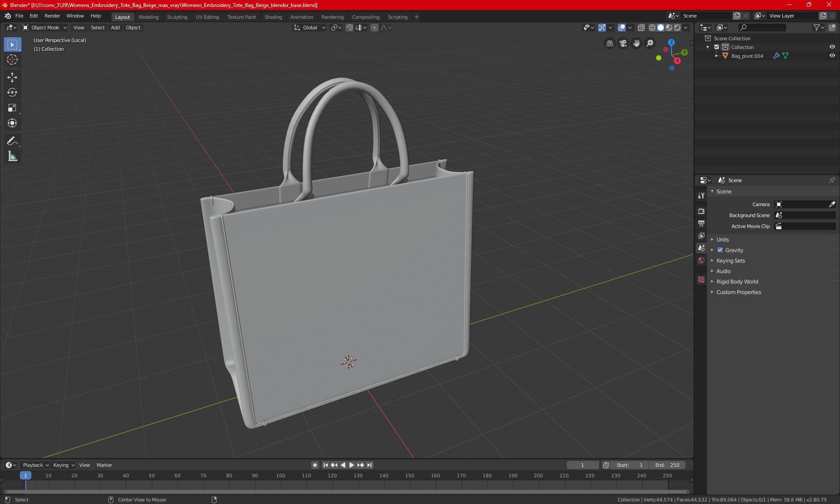The image size is (840, 504).
Task: Open the World properties tab
Action: [x=701, y=260]
